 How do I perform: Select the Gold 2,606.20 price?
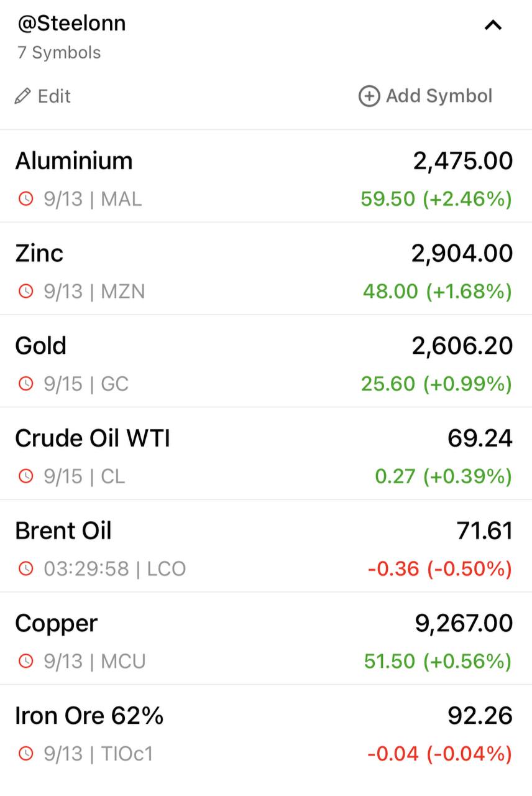tap(462, 346)
